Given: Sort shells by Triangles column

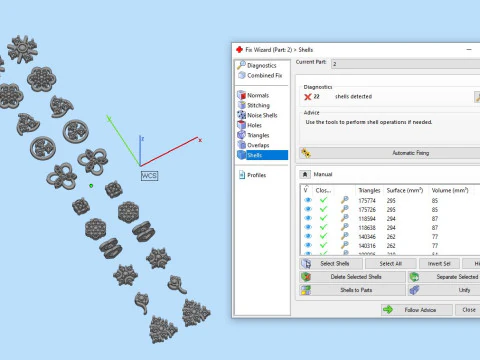Looking at the screenshot, I should [369, 190].
